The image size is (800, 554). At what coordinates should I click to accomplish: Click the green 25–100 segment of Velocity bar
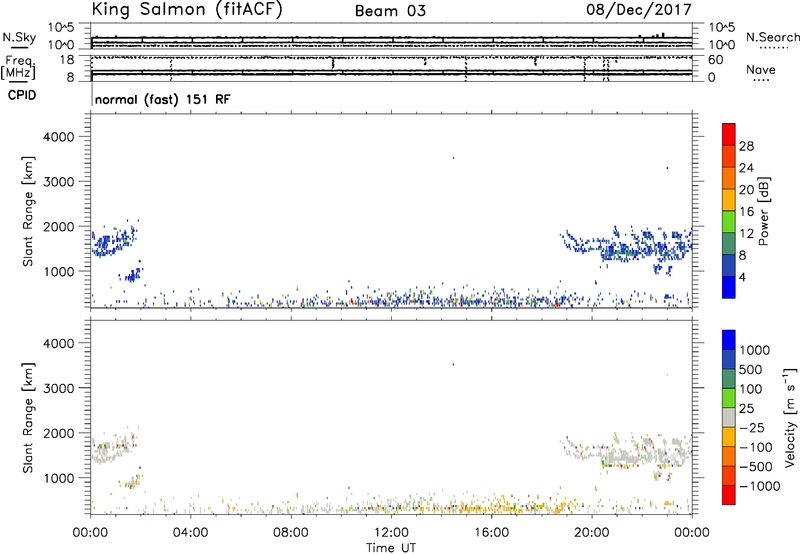pyautogui.click(x=729, y=398)
